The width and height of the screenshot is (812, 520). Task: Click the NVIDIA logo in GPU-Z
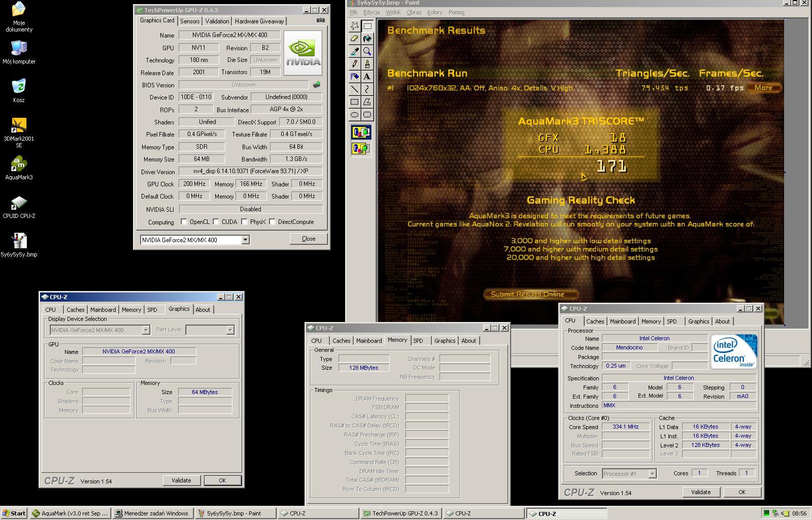point(303,53)
